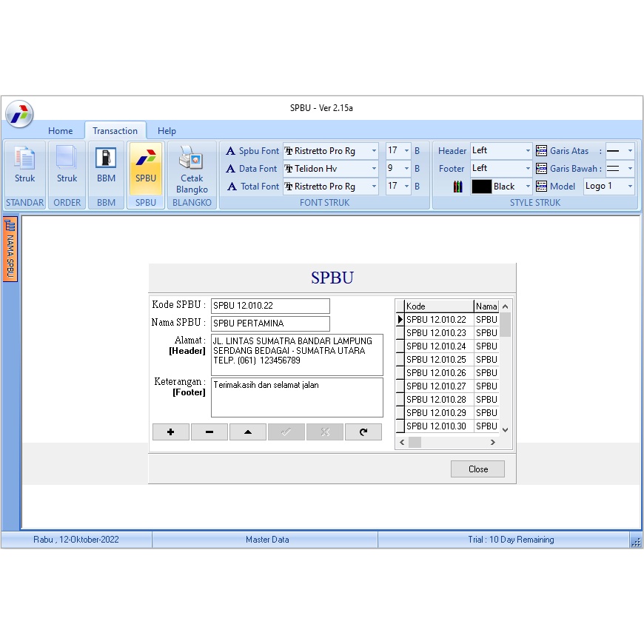Click the refresh arrow button
Screen dimensions: 644x644
click(x=363, y=432)
